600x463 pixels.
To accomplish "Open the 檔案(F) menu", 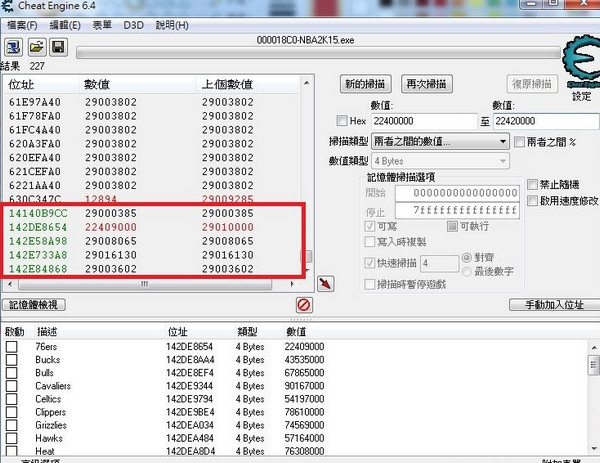I will pos(22,24).
